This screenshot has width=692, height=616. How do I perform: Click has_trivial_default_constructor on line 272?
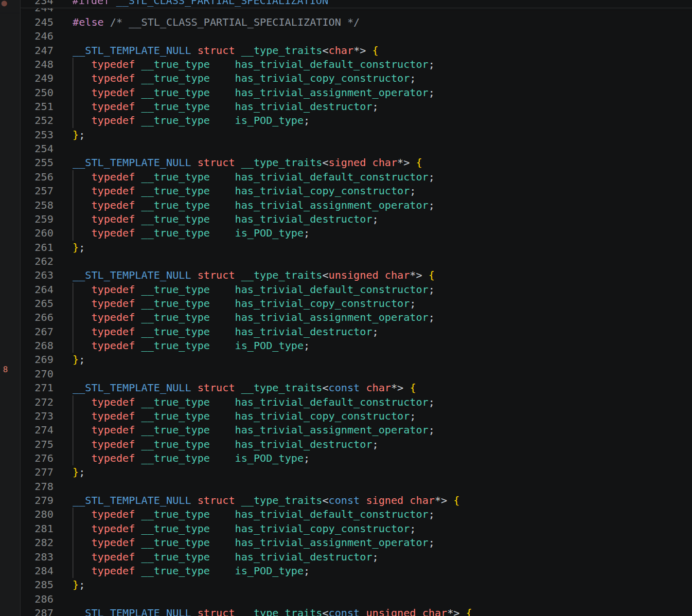[332, 403]
